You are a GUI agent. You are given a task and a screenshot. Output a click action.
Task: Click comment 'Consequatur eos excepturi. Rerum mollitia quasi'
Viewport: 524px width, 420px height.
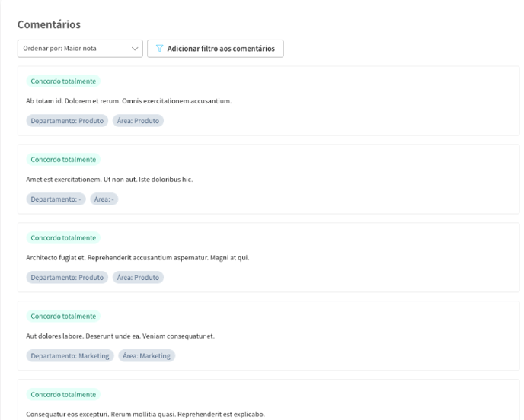tap(145, 415)
